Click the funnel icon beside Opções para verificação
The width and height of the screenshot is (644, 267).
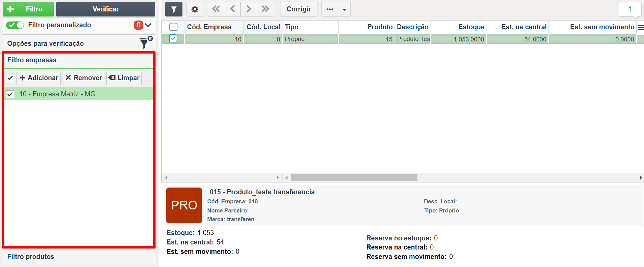coord(146,43)
